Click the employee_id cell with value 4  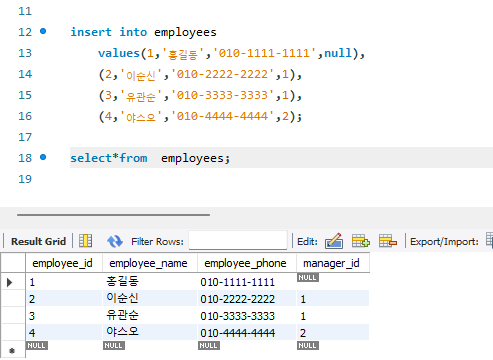click(64, 332)
